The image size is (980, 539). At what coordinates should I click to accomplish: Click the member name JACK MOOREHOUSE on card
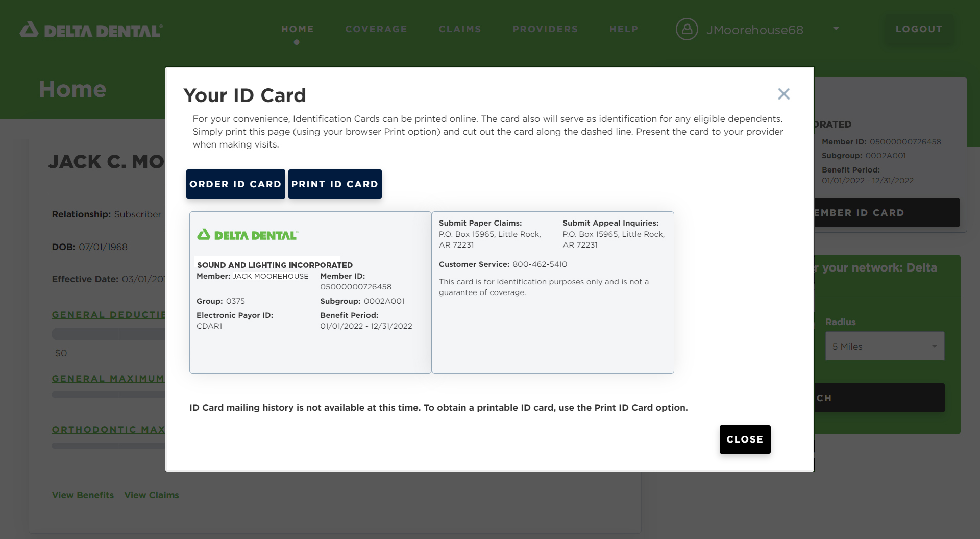[x=271, y=276]
